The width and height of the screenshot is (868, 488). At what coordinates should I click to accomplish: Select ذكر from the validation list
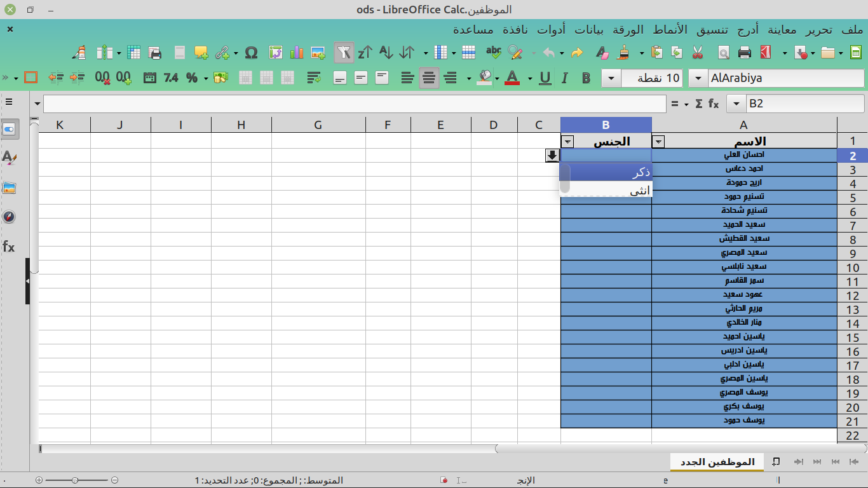639,173
